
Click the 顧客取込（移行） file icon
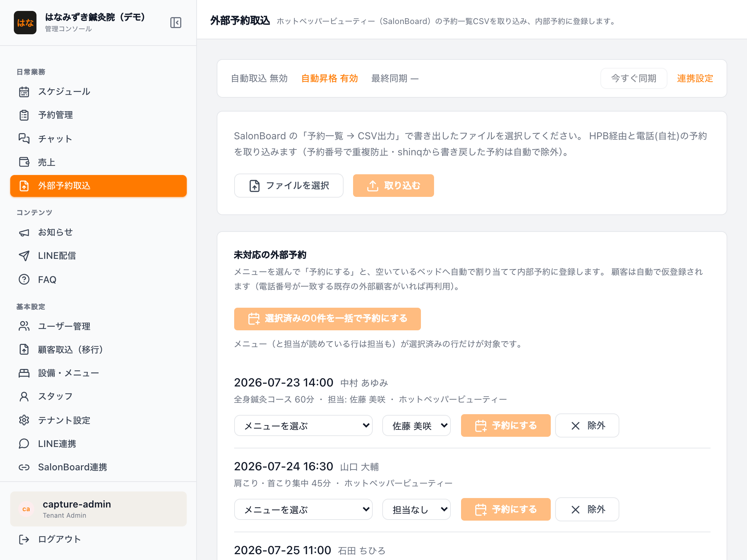click(24, 349)
